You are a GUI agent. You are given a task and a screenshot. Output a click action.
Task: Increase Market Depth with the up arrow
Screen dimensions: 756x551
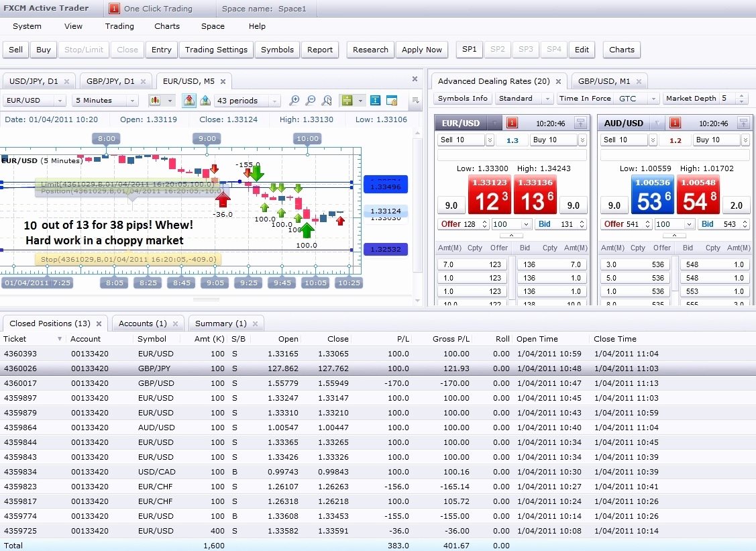click(x=741, y=96)
